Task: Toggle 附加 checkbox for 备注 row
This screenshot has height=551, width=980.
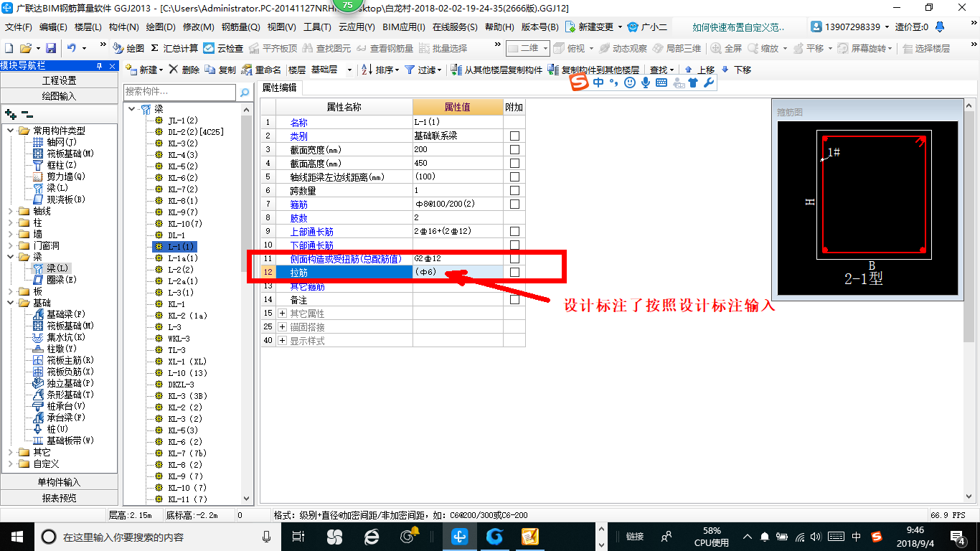Action: 514,300
